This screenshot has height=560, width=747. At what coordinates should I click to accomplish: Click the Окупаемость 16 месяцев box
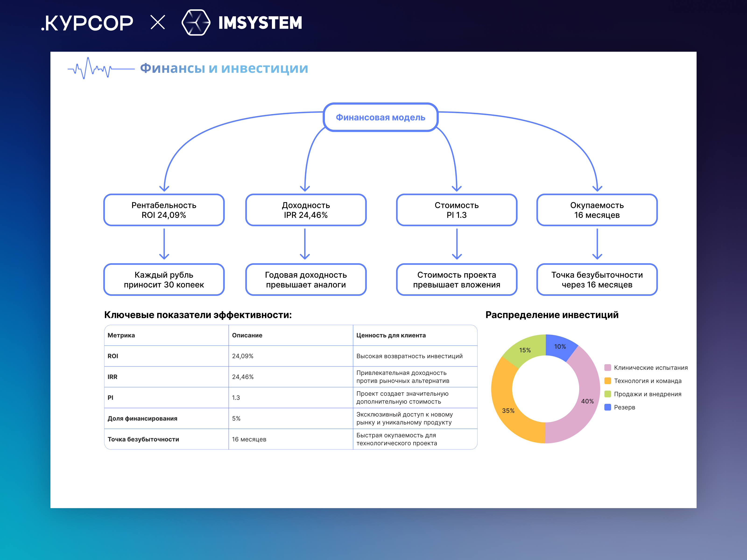pyautogui.click(x=597, y=210)
